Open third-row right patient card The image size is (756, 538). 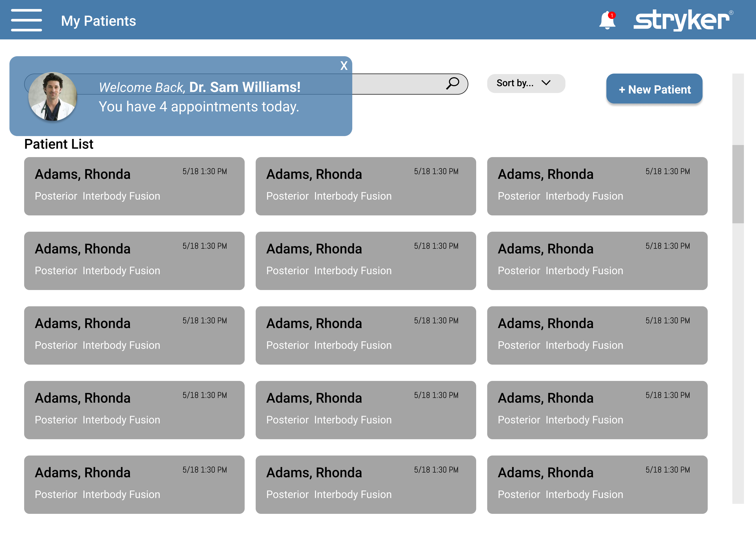pyautogui.click(x=597, y=335)
